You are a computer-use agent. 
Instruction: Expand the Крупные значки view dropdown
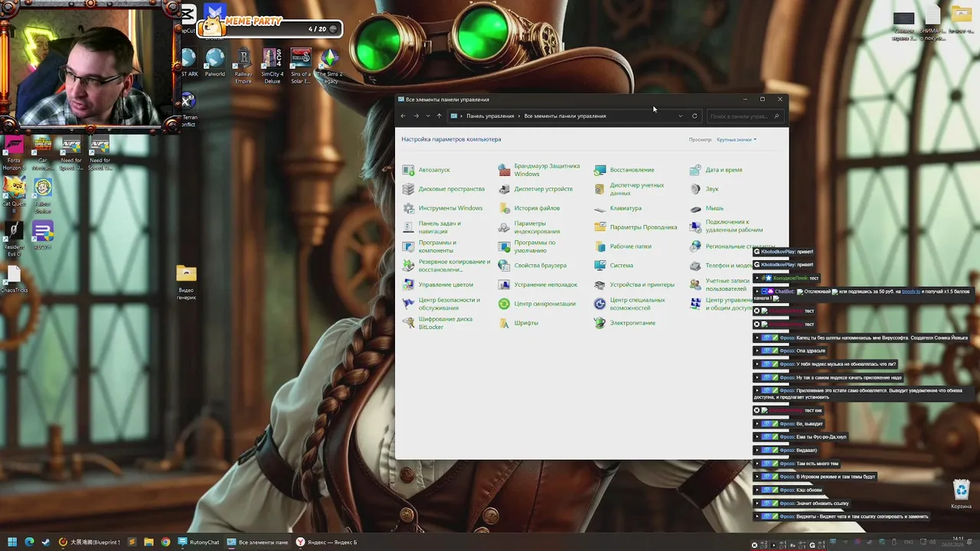pyautogui.click(x=737, y=139)
